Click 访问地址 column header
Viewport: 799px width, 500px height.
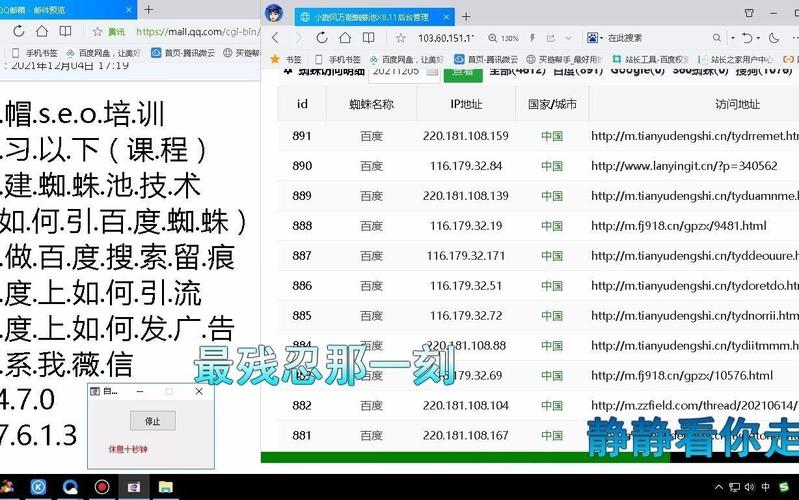pyautogui.click(x=737, y=104)
